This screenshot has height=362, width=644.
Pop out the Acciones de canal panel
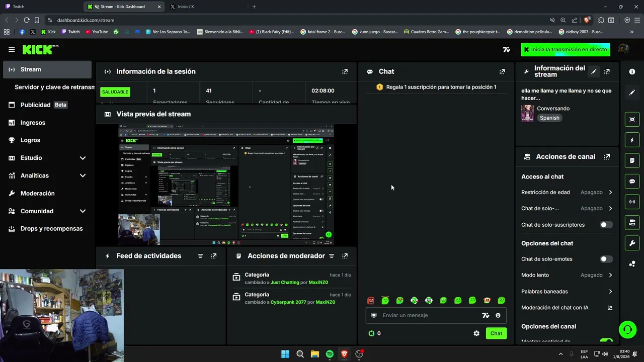point(607,156)
